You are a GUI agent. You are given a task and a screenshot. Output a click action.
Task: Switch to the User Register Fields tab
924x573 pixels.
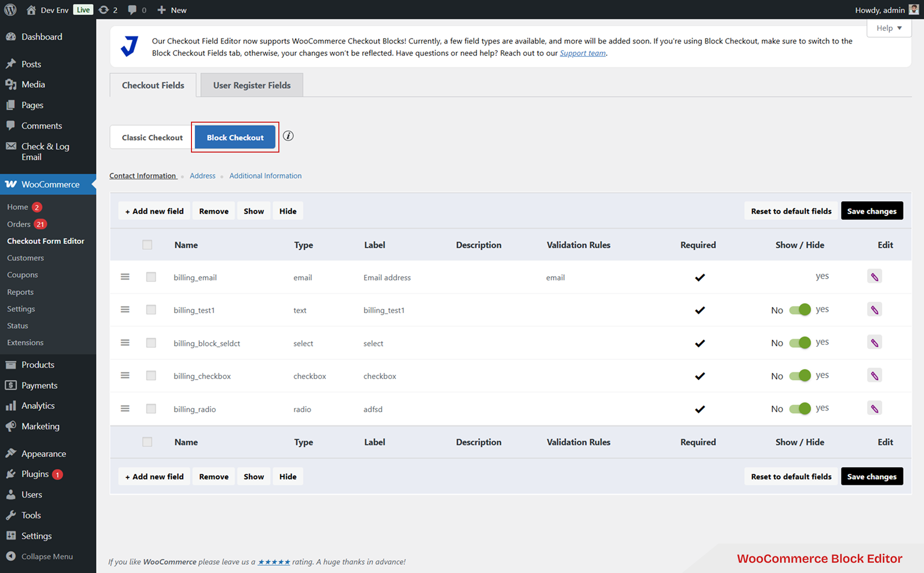point(251,85)
